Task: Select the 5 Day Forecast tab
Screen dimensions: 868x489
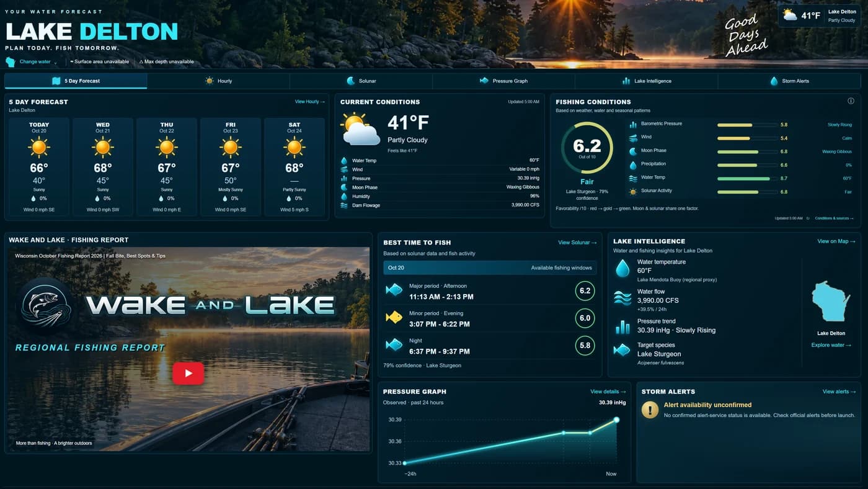Action: click(x=76, y=81)
